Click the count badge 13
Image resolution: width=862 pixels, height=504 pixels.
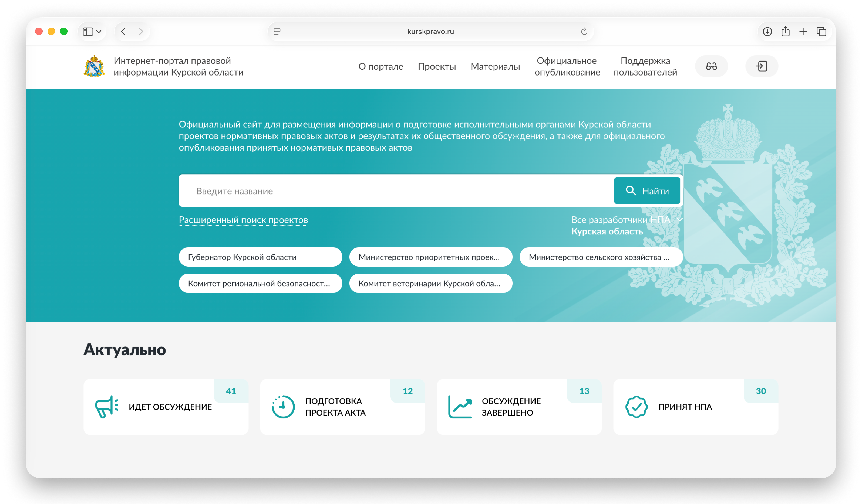click(584, 391)
